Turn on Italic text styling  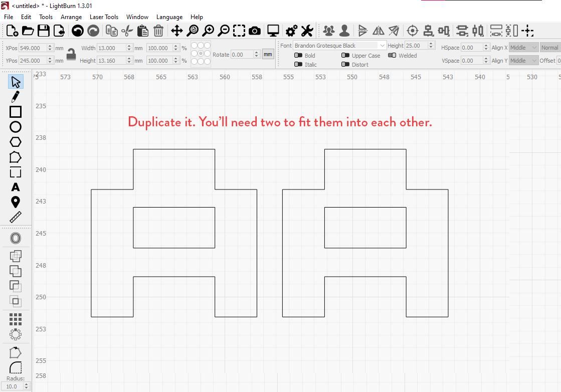(x=299, y=64)
